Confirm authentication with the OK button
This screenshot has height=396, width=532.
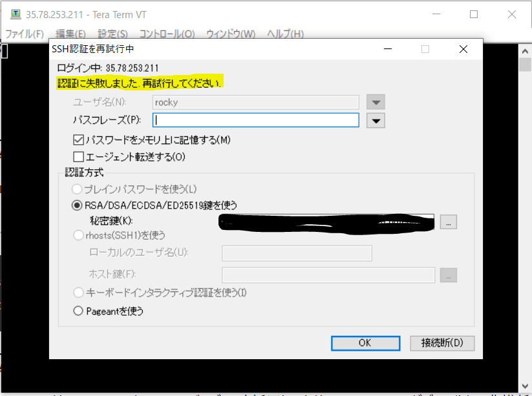365,343
